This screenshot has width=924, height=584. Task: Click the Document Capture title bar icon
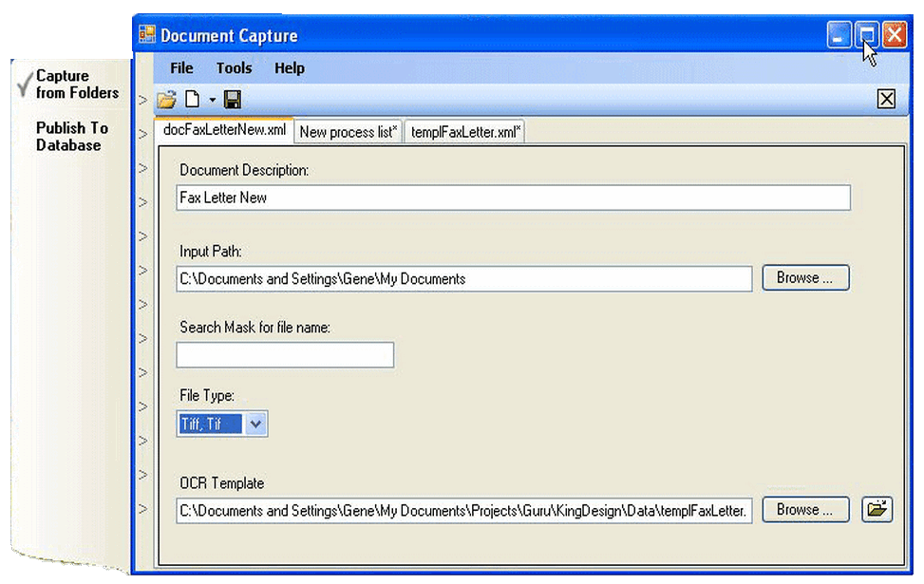click(148, 34)
